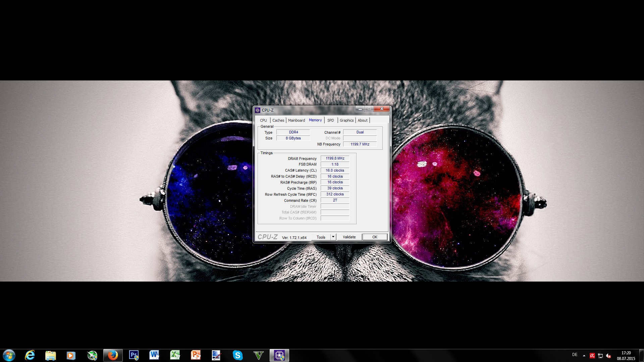Click the DRAM Frequency value field

(x=335, y=158)
